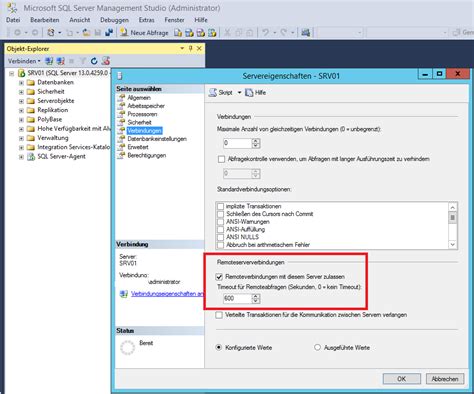The image size is (474, 394).
Task: Click the navigate back icon in main toolbar
Action: pos(17,33)
